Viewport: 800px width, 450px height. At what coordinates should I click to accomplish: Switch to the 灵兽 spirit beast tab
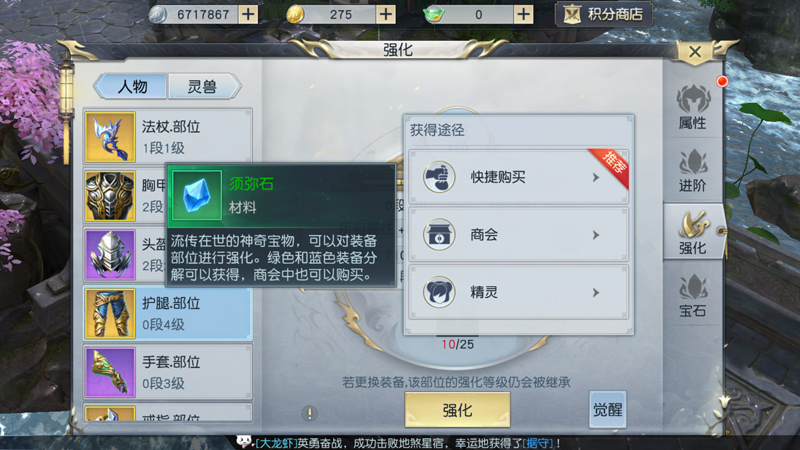204,86
